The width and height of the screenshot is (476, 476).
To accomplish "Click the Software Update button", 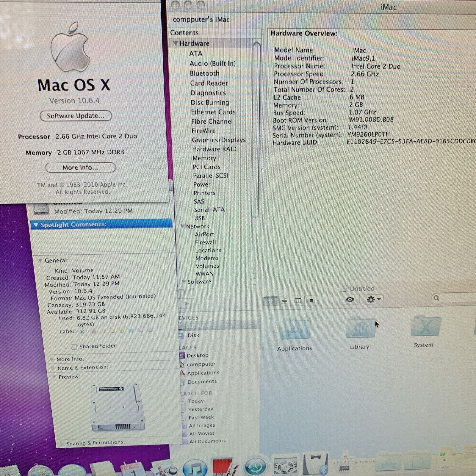I will [x=76, y=116].
